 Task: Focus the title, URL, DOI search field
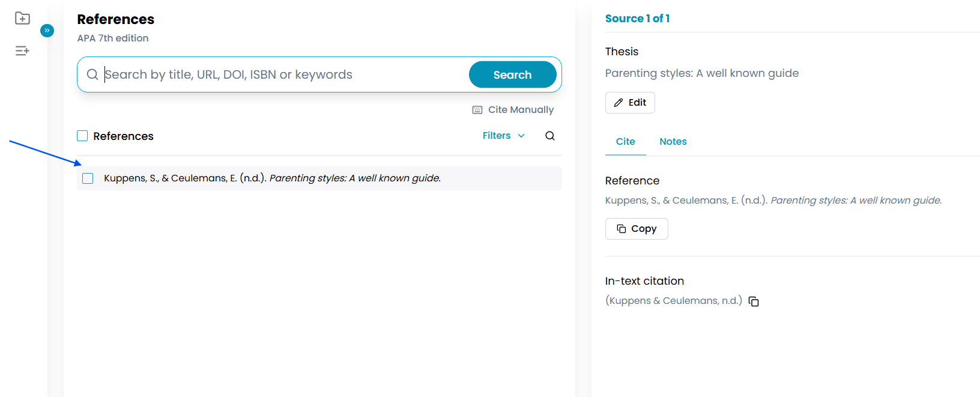coord(282,74)
